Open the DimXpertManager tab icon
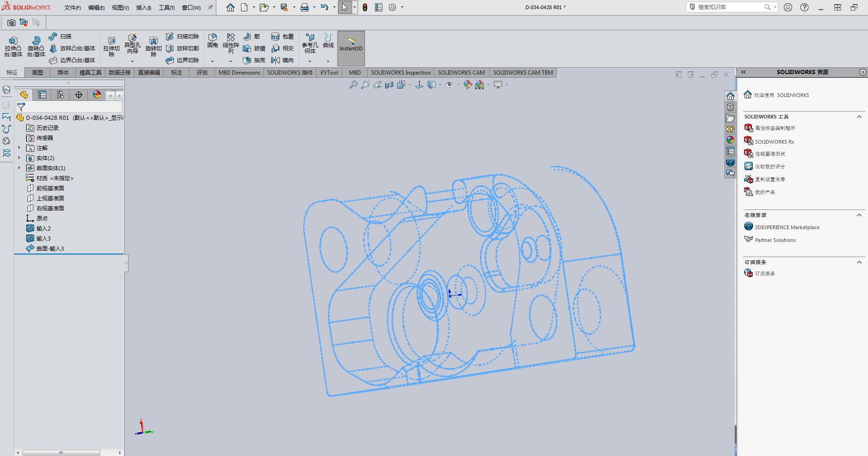The image size is (868, 456). click(x=79, y=95)
